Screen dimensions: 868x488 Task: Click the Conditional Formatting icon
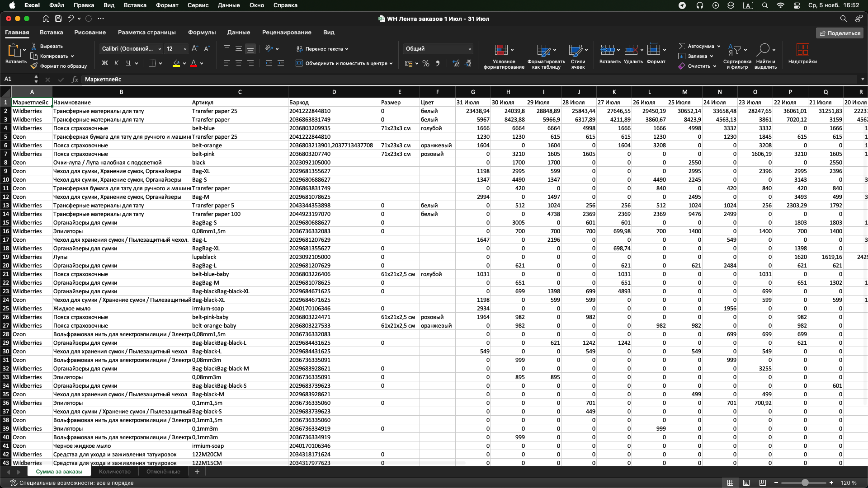[501, 50]
